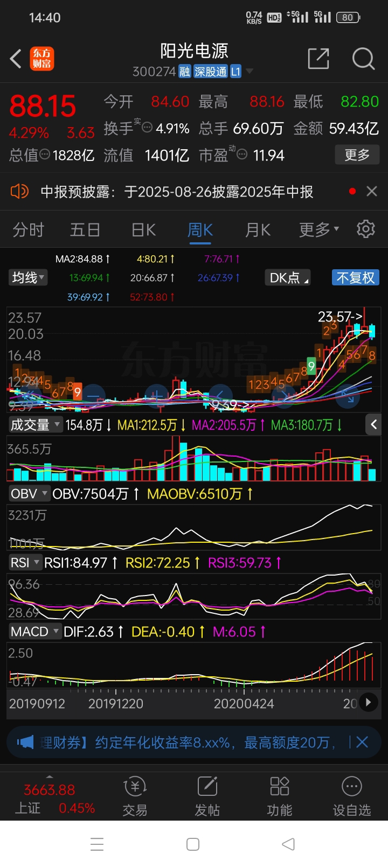Open 发帖 post icon
This screenshot has height=868, width=388.
pyautogui.click(x=207, y=797)
